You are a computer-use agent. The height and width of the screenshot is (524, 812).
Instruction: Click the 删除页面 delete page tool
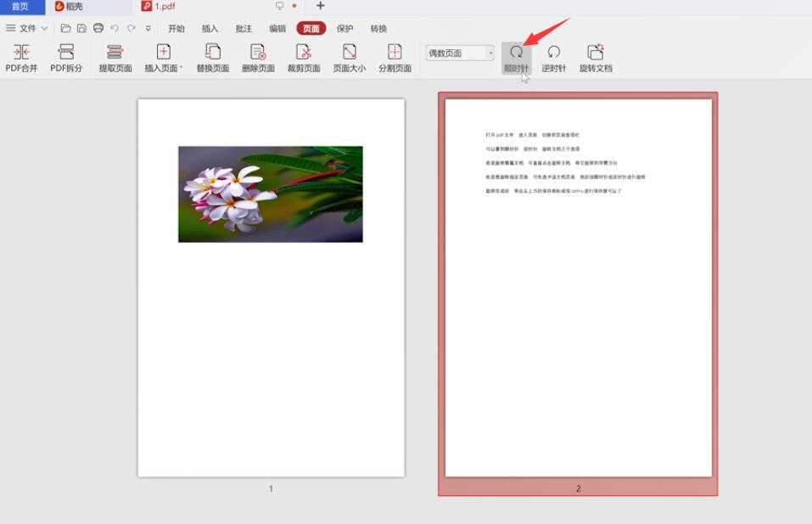pyautogui.click(x=258, y=58)
